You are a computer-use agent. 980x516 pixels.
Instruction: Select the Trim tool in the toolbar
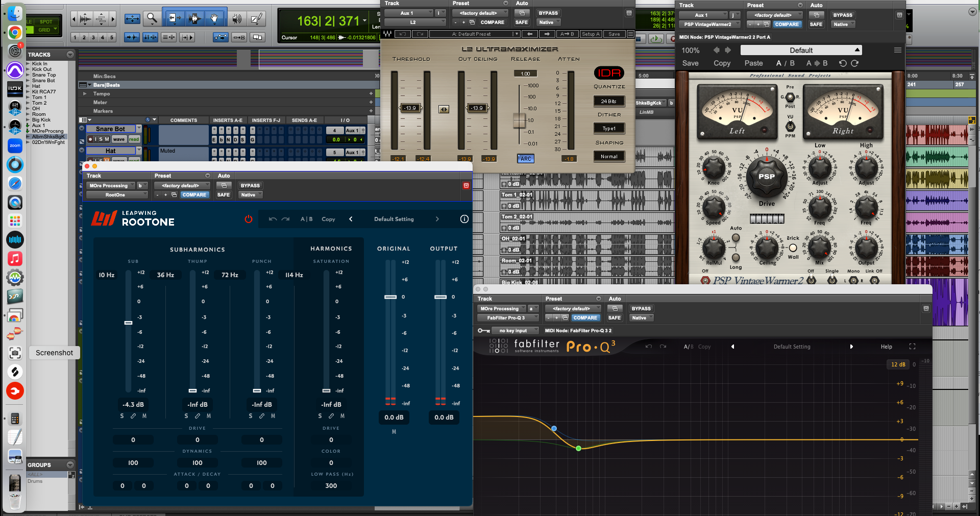click(174, 19)
